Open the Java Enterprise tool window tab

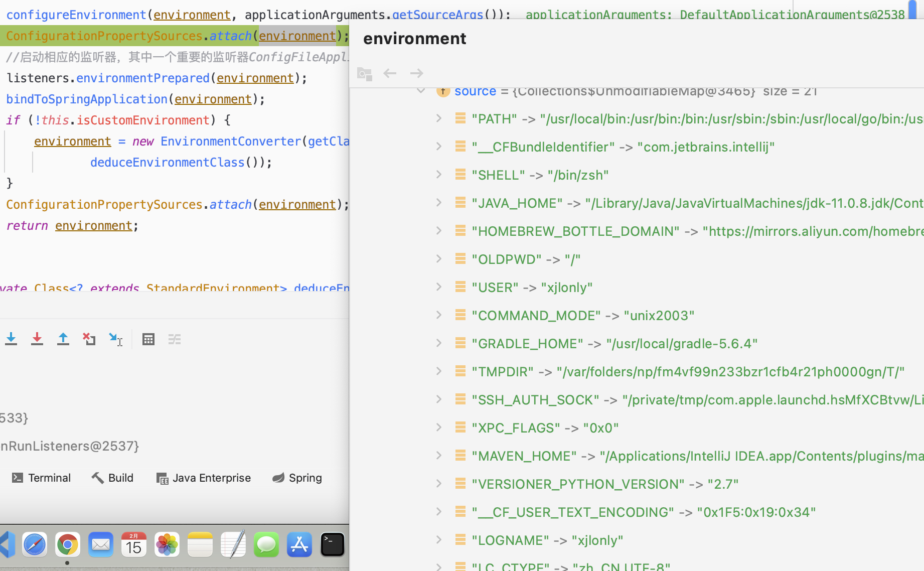[204, 478]
